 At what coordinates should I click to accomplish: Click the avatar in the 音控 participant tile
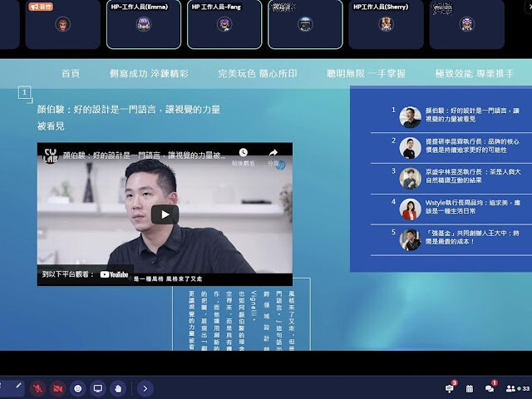pos(63,24)
